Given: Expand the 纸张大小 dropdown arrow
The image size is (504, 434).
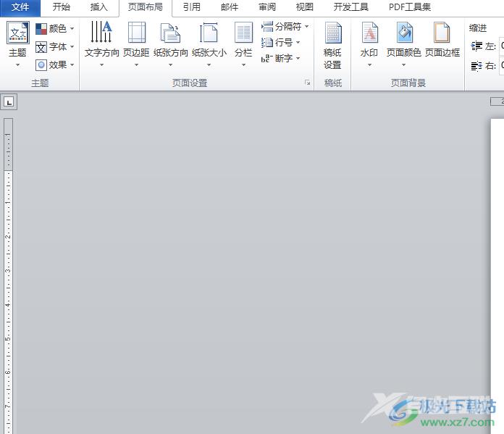Looking at the screenshot, I should 209,65.
